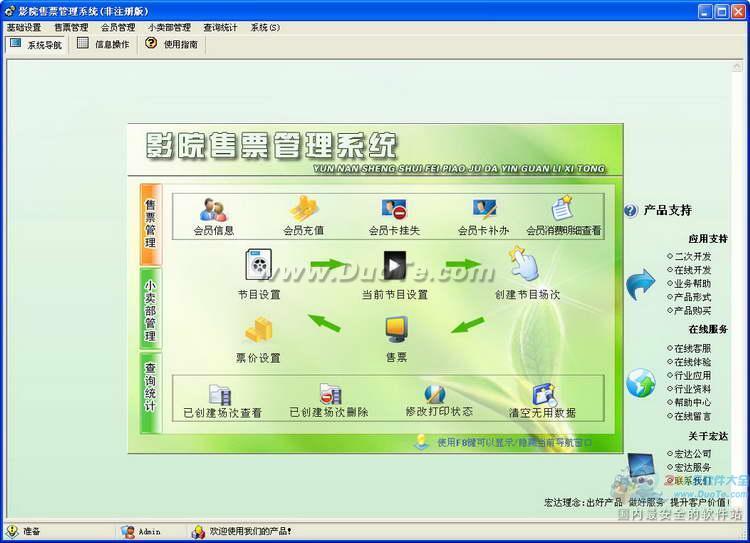Open the 查询统计 menu

pos(220,28)
